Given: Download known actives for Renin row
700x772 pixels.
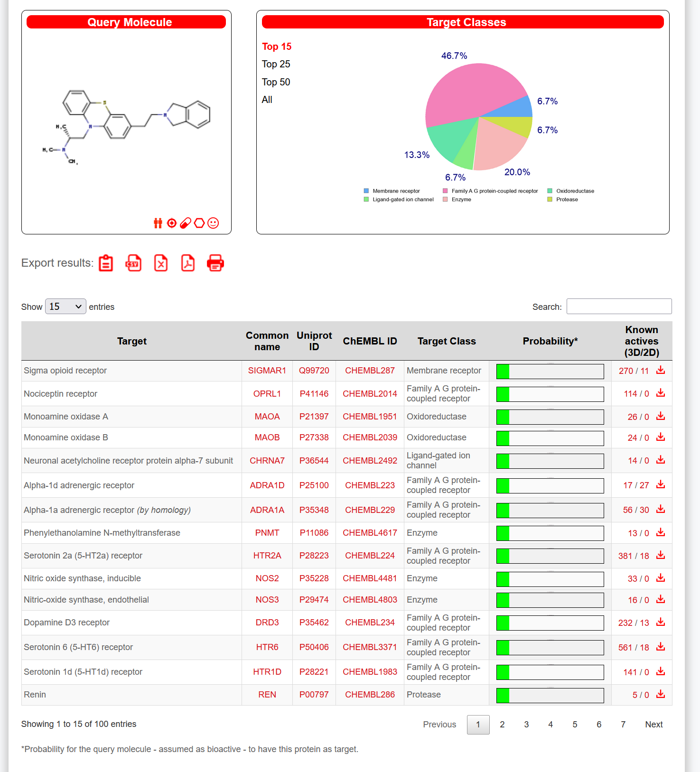Looking at the screenshot, I should (x=661, y=694).
